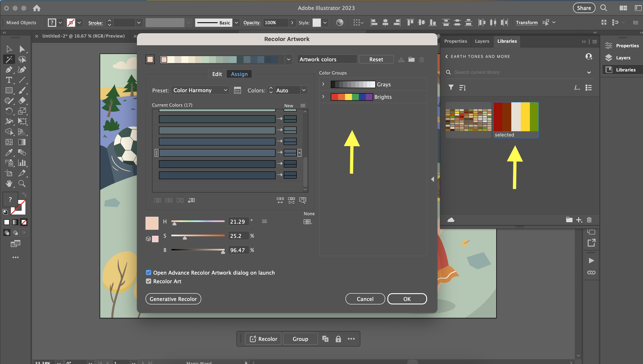Click the Generative Recolor button

click(x=173, y=299)
